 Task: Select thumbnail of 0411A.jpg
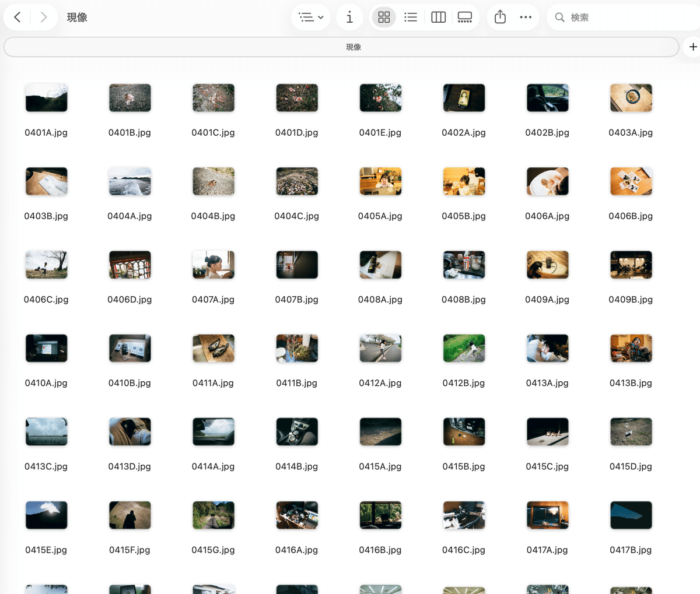[x=213, y=348]
